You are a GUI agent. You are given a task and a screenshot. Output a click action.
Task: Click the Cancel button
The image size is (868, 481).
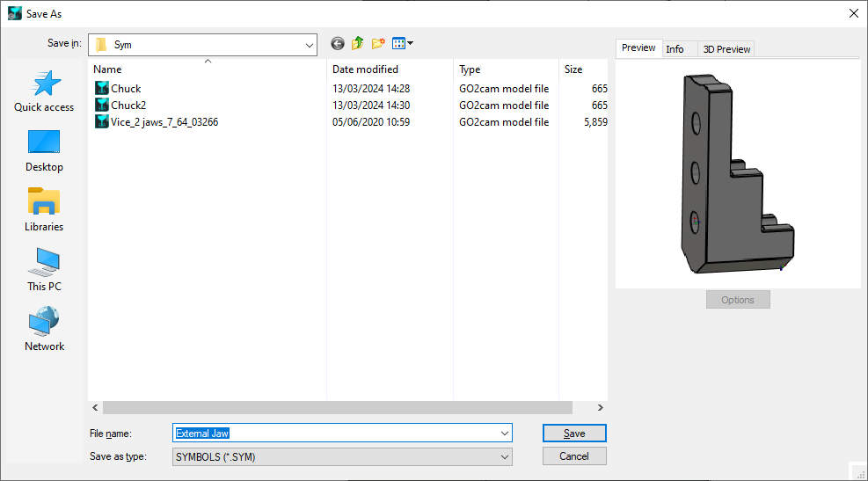point(574,456)
